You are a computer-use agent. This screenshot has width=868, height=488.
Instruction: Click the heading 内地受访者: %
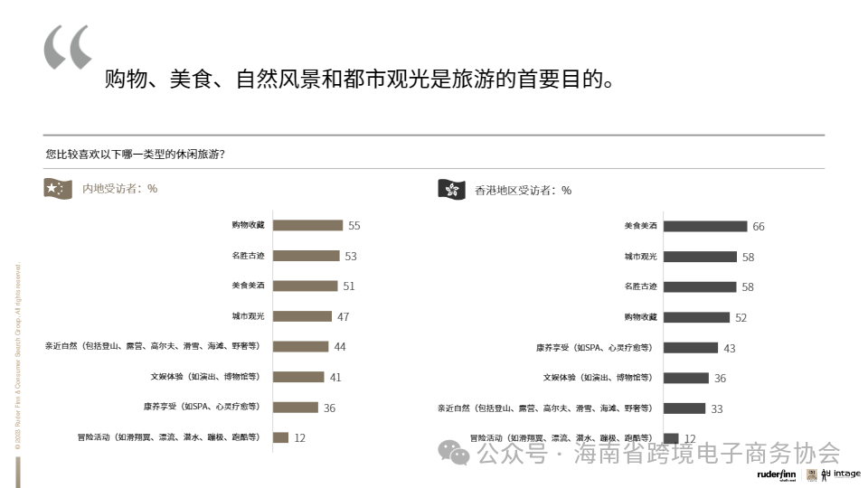click(119, 189)
